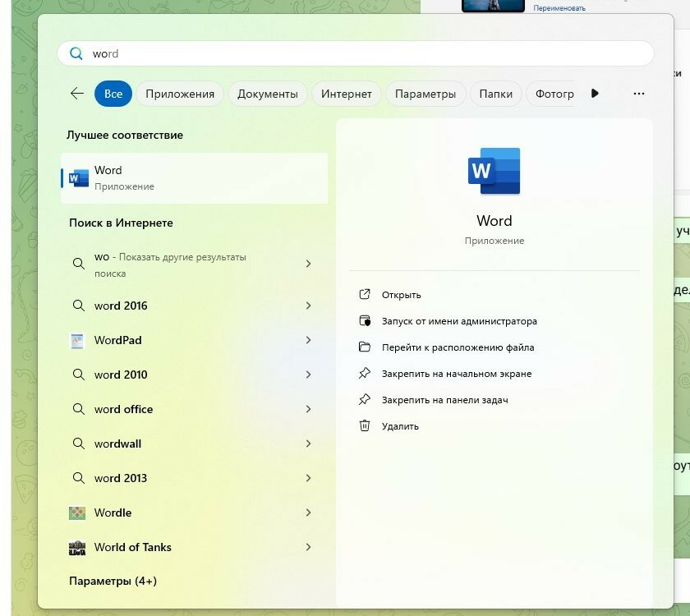Expand the word office result chevron
This screenshot has width=690, height=616.
point(308,409)
